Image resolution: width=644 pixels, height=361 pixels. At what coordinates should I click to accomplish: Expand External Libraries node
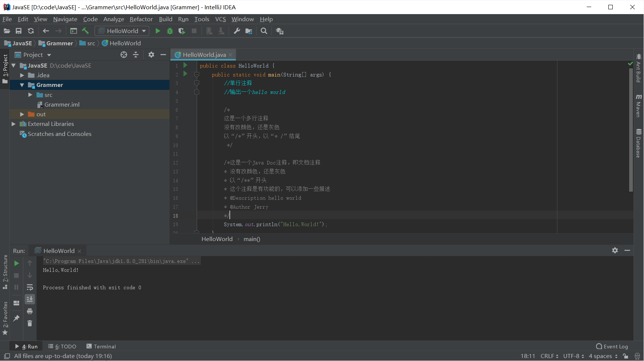(x=14, y=124)
